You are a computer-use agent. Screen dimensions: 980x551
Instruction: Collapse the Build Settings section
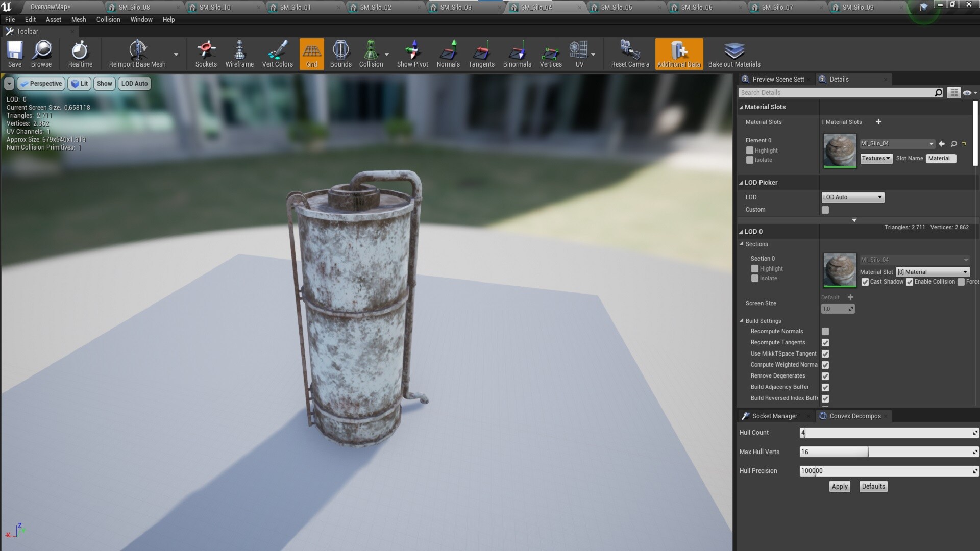[x=743, y=321]
